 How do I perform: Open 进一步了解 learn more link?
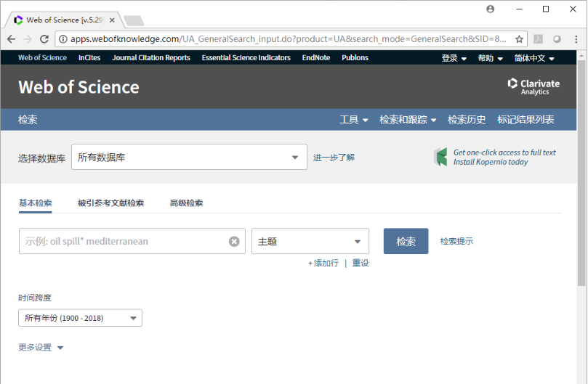point(334,158)
